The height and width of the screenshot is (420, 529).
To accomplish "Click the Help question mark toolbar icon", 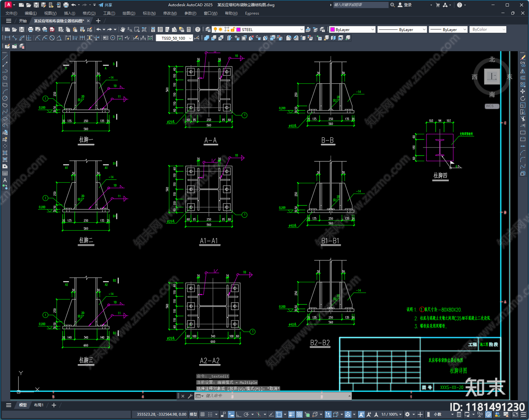I will click(x=198, y=29).
